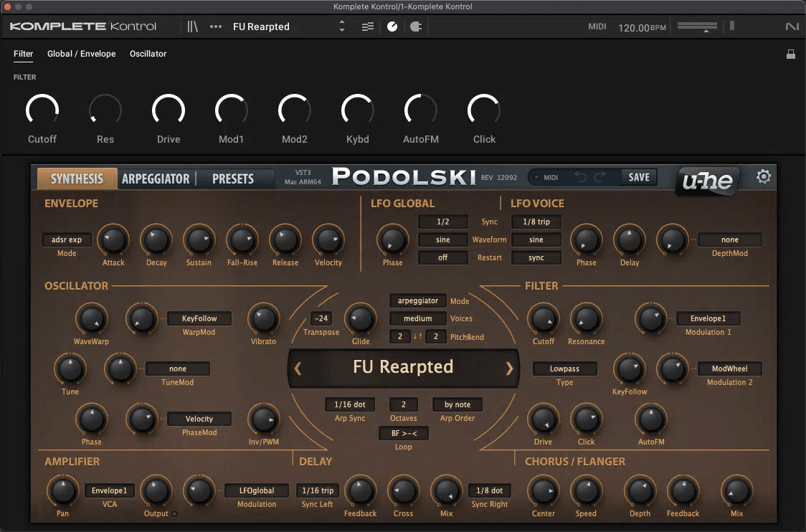Click the Podolski redo arrow
This screenshot has width=806, height=532.
600,177
